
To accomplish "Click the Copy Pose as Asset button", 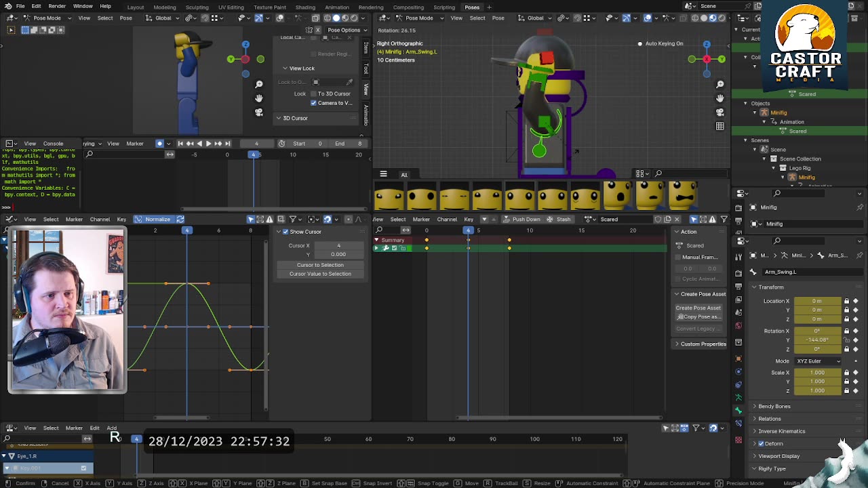I will (698, 317).
